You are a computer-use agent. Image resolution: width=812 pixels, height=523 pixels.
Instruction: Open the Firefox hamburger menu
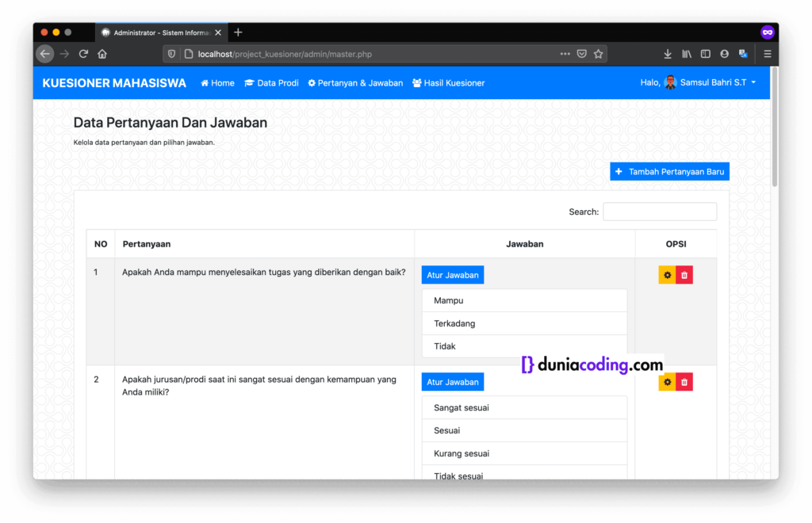(x=767, y=54)
